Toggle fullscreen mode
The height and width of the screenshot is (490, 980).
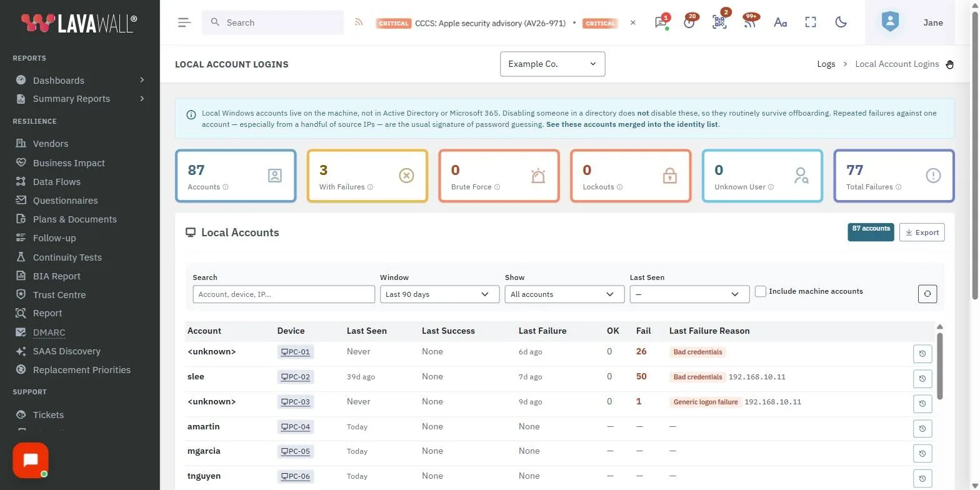click(x=811, y=22)
